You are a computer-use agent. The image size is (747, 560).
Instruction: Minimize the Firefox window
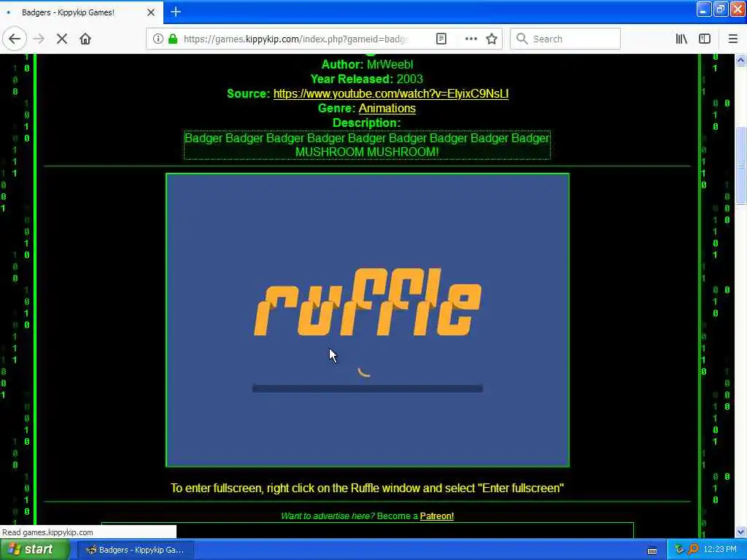(x=704, y=9)
